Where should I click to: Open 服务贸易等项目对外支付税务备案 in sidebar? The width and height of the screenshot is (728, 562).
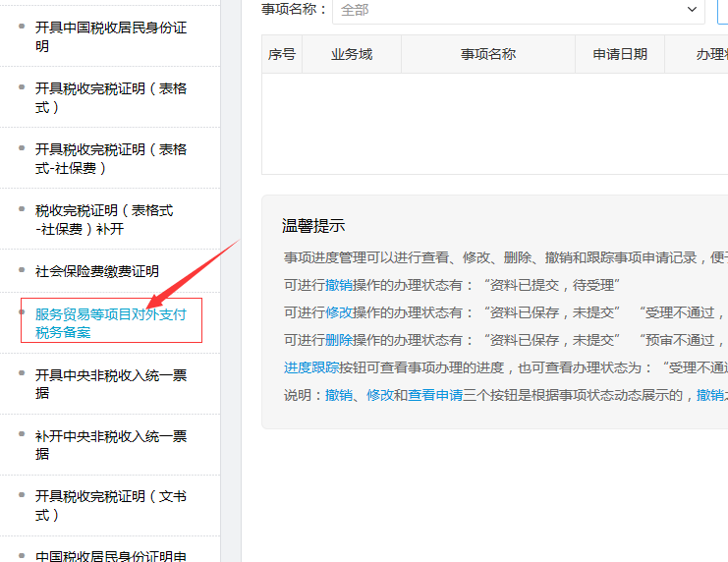[x=110, y=323]
